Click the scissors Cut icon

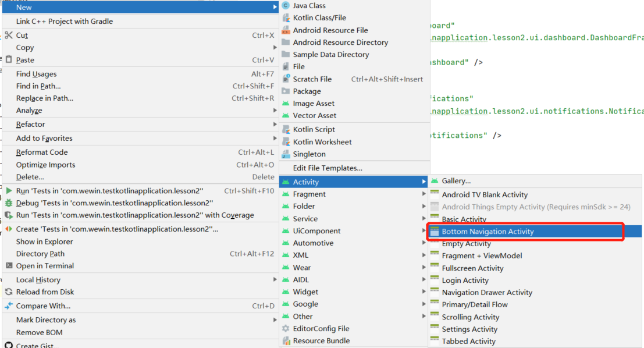click(x=9, y=35)
